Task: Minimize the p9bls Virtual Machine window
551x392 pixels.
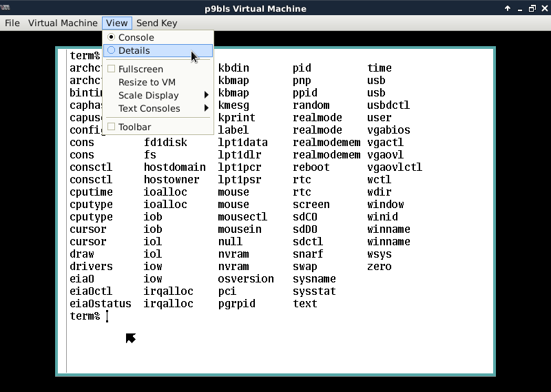Action: pos(520,8)
